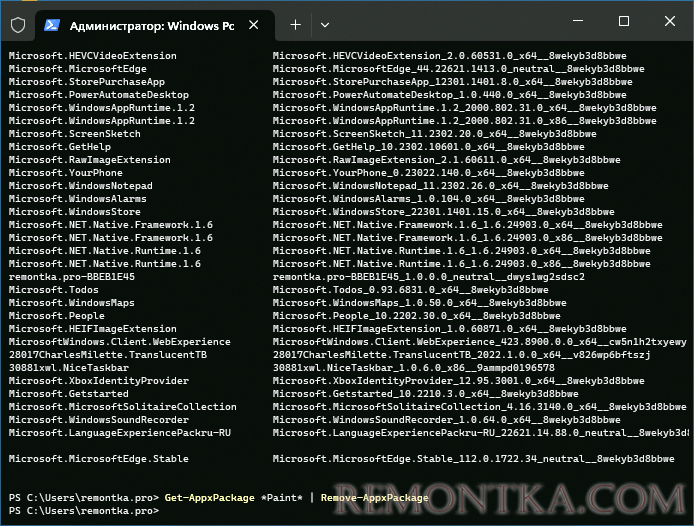Click Microsoft.WindowsStore name entry
Screen dimensions: 694x526
[74, 212]
